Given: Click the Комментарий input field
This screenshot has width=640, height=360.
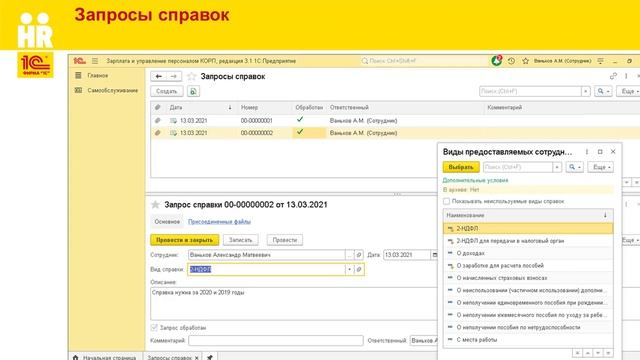Looking at the screenshot, I should (276, 340).
